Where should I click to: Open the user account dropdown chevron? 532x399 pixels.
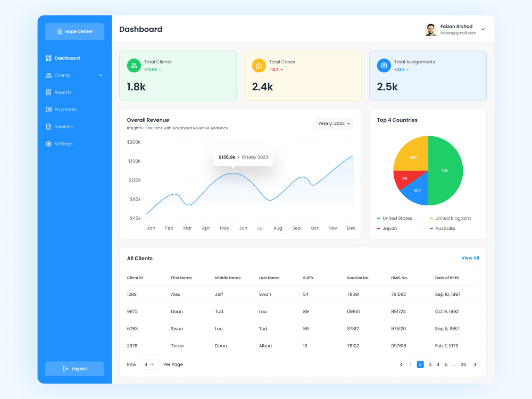click(483, 29)
